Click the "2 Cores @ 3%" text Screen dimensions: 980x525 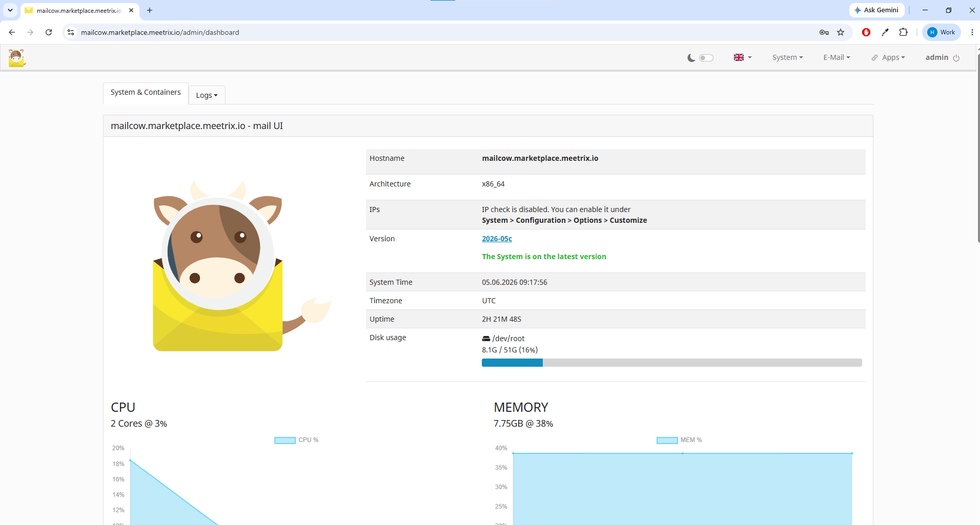139,424
